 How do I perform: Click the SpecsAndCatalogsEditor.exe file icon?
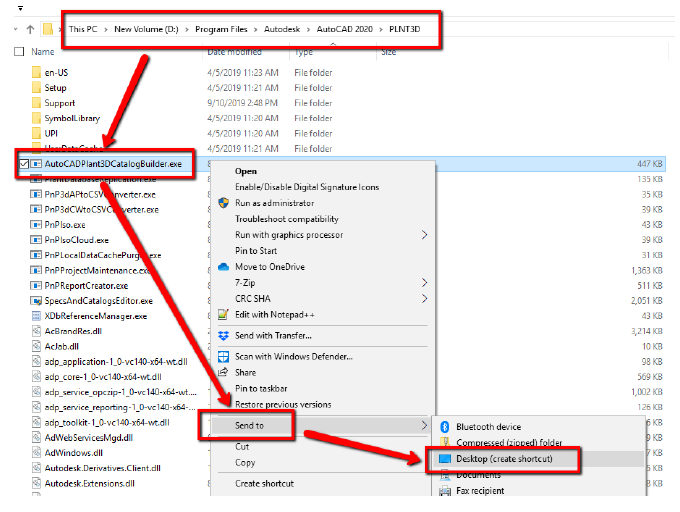pos(36,301)
